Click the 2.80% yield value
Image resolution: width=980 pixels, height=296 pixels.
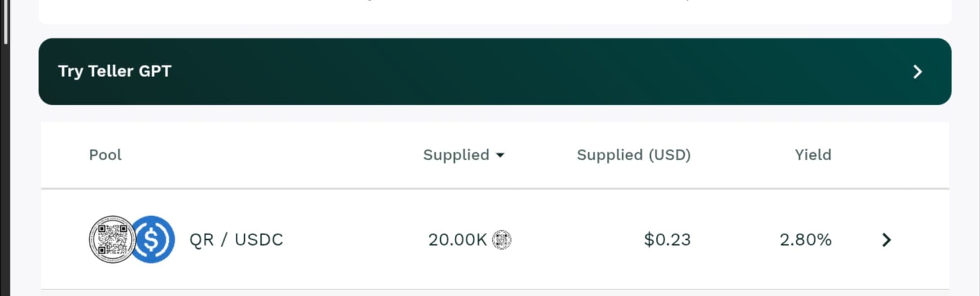coord(805,240)
